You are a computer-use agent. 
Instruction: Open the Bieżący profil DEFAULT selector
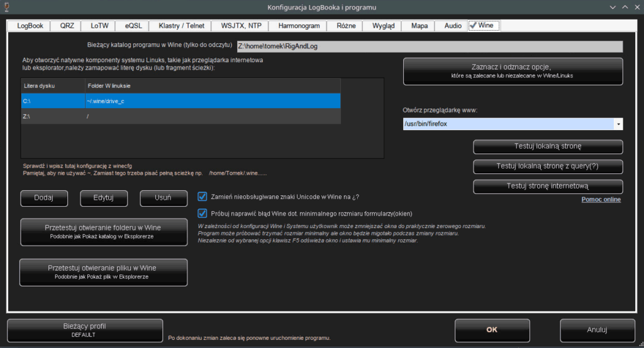pyautogui.click(x=85, y=330)
